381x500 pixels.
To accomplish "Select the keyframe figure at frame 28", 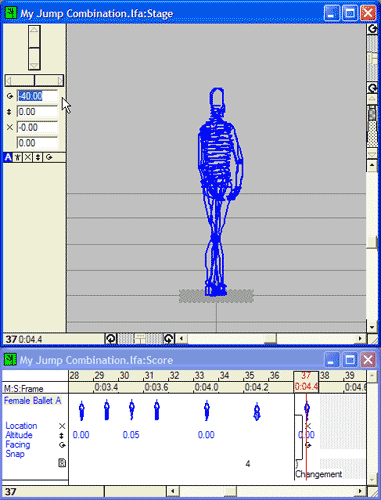I will tap(82, 410).
